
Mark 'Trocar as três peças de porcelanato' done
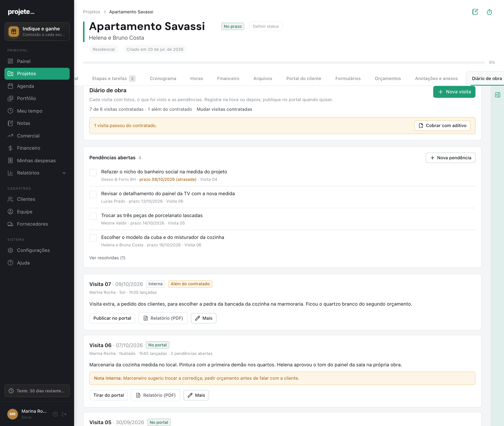[93, 216]
